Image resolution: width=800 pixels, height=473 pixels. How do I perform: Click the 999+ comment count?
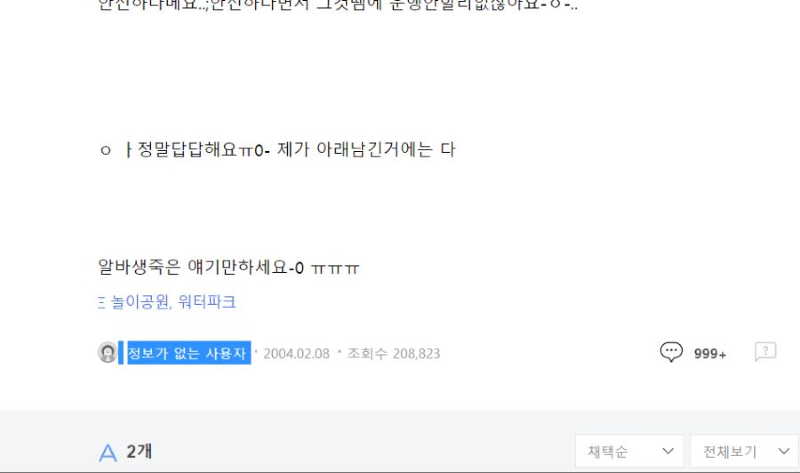[x=710, y=354]
